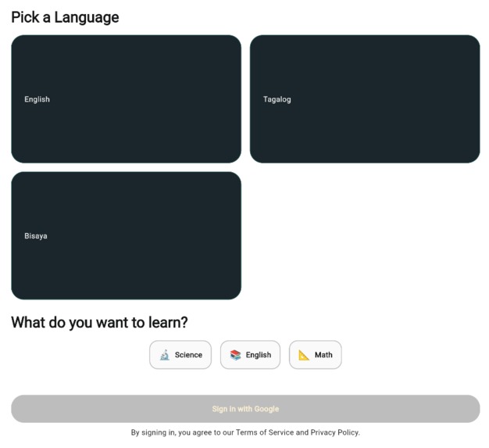Click the stacked books icon
The image size is (489, 448).
click(235, 355)
